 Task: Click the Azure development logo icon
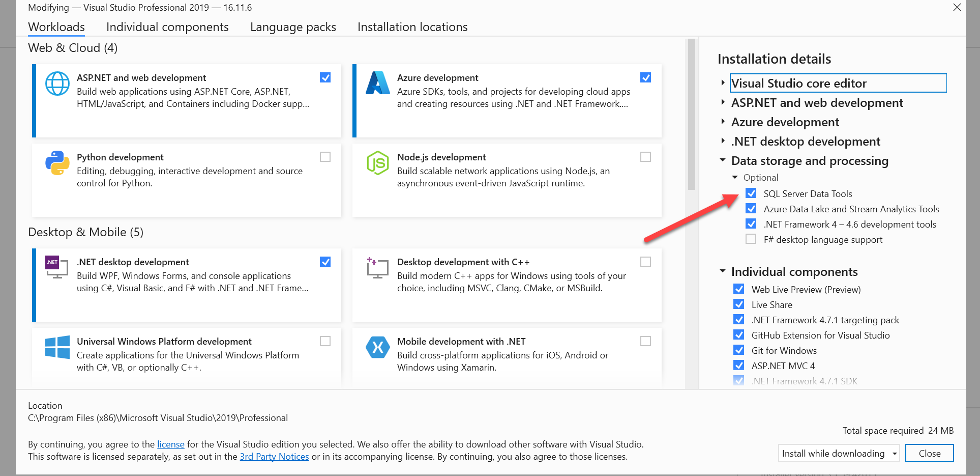378,83
